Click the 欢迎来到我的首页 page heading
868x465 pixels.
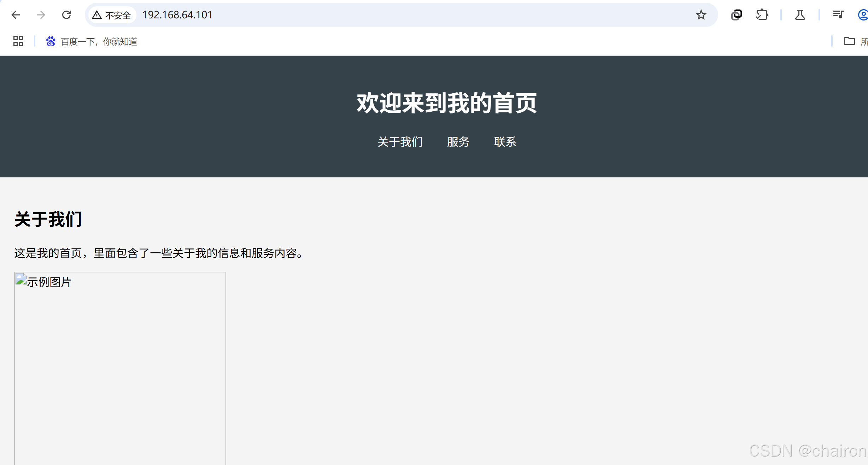click(447, 103)
